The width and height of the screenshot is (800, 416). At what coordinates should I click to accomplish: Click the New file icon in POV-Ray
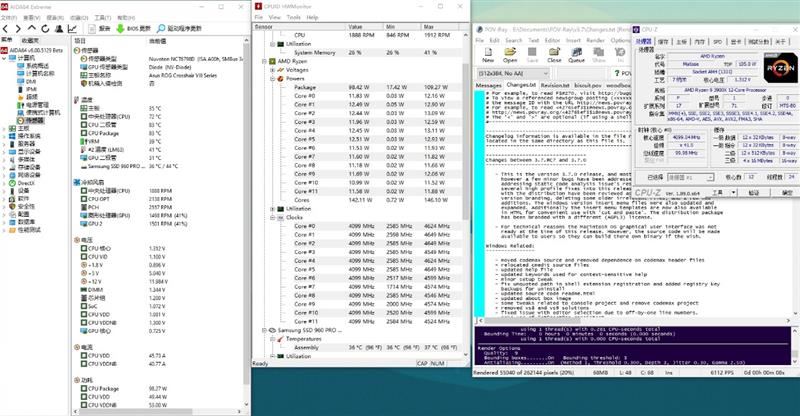click(x=488, y=55)
